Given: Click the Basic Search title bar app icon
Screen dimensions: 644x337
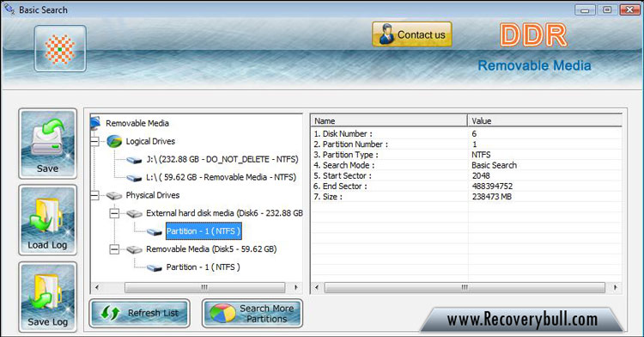Looking at the screenshot, I should 9,9.
